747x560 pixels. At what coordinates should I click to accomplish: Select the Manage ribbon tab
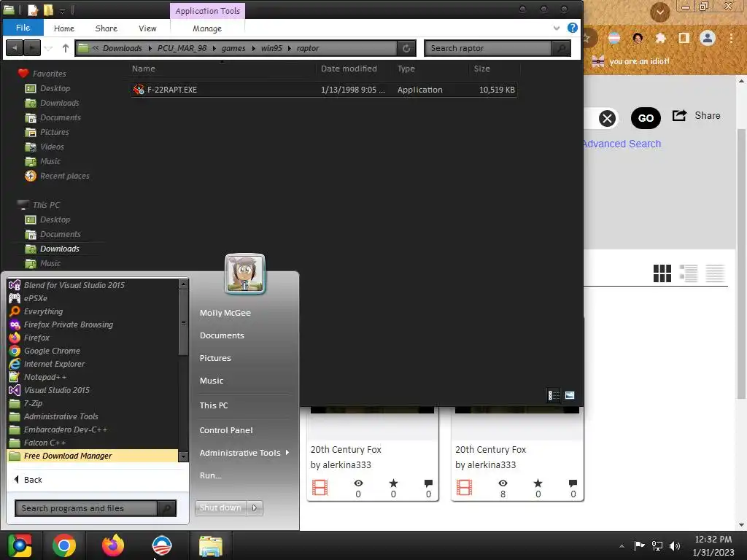point(206,28)
